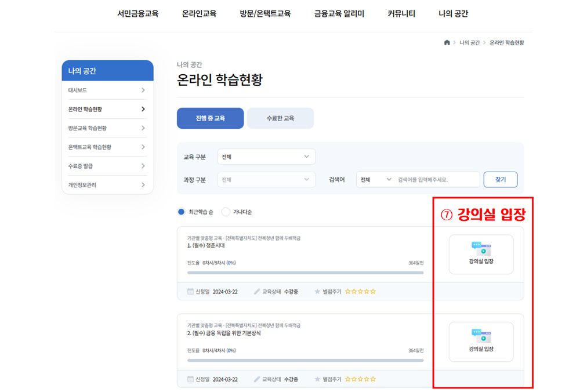Click gray star icon beside 별점주기 in 청춘시대 card
580x392 pixels.
[317, 292]
